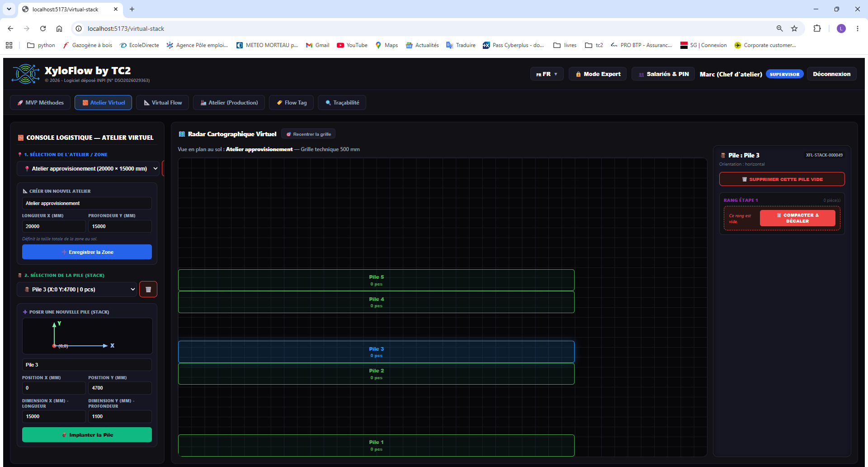Select Pile 5 on the radar grid
The image size is (868, 467).
(376, 280)
